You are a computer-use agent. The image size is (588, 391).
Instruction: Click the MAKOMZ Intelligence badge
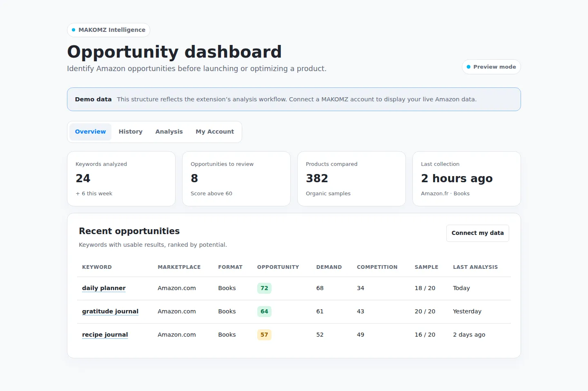tap(109, 30)
